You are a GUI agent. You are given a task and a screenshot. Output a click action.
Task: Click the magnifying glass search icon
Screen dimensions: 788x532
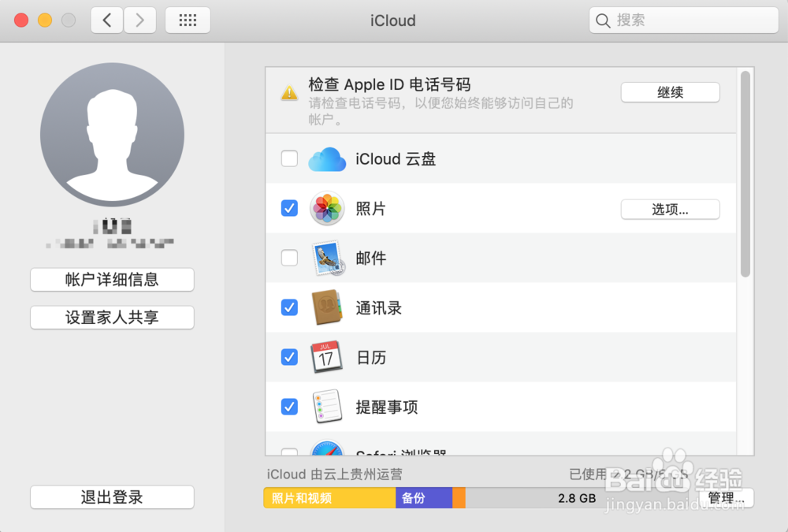pos(603,20)
